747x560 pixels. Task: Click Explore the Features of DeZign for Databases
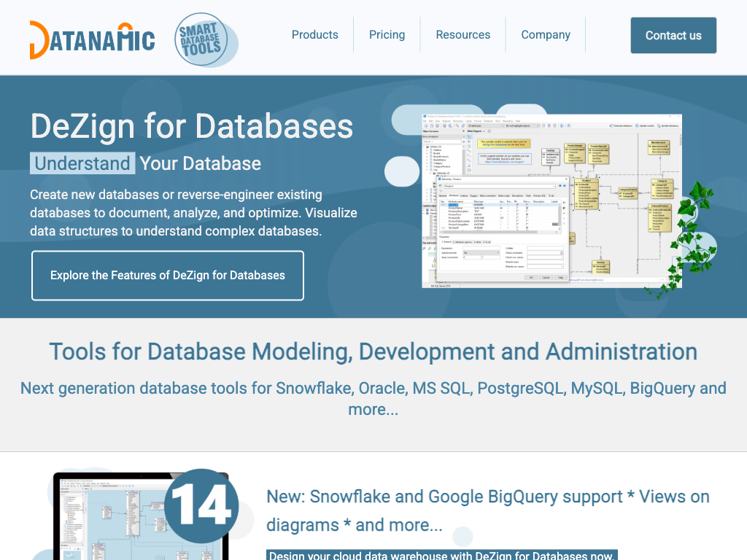click(x=168, y=276)
